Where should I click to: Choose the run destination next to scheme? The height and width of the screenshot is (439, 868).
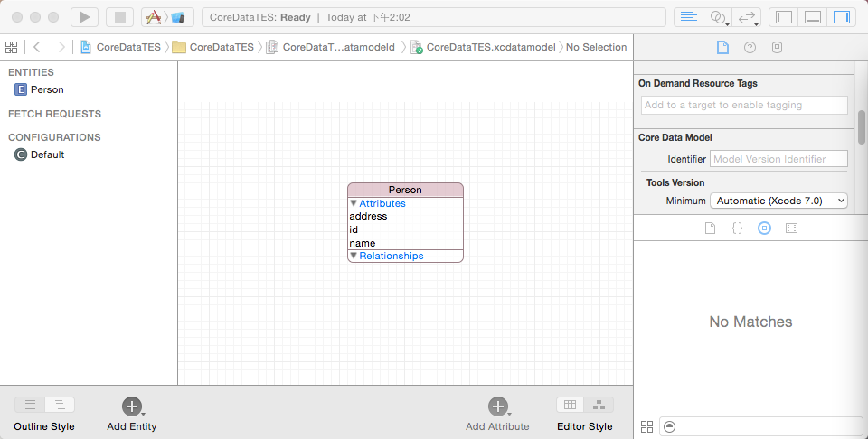pos(178,17)
